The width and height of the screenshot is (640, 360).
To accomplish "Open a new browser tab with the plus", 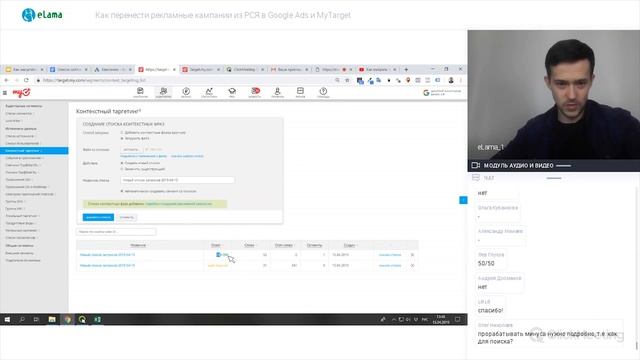I will tap(406, 70).
